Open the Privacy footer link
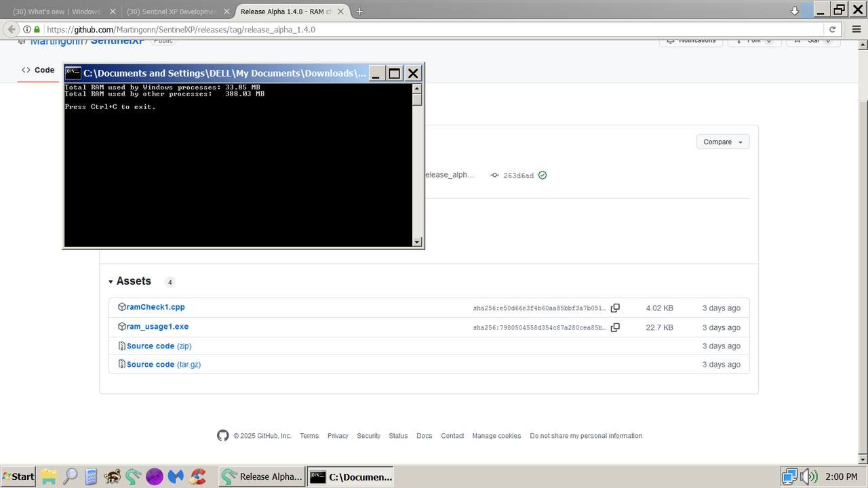Screen dimensions: 868x488 (x=338, y=436)
